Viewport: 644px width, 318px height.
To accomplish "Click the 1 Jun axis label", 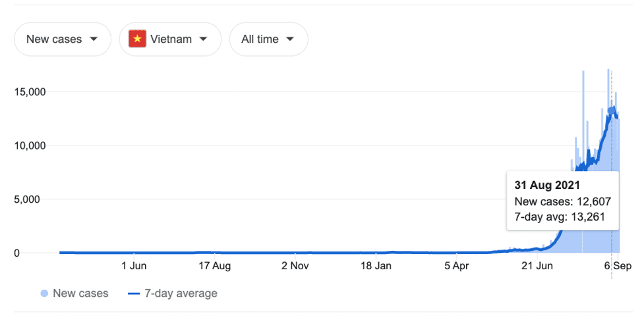I will tap(134, 266).
